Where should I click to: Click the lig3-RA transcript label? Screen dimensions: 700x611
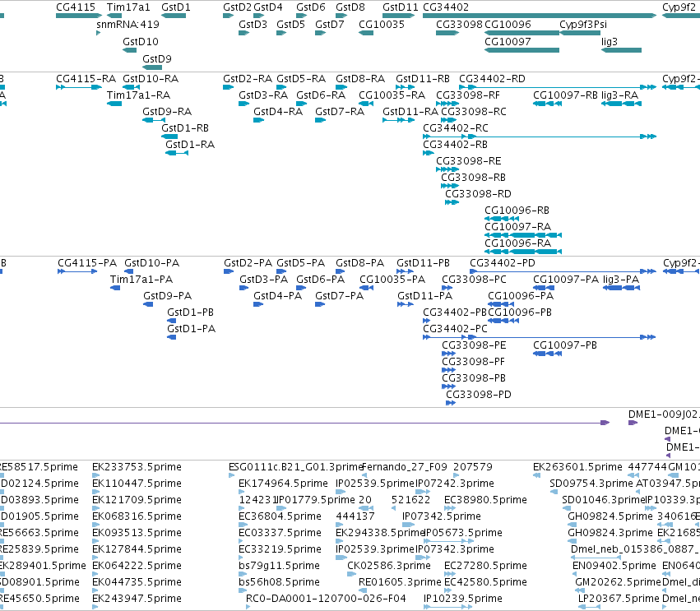point(619,95)
